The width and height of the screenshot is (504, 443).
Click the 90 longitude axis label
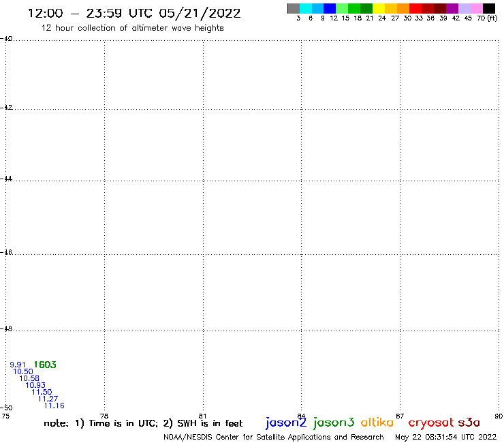[x=499, y=416]
